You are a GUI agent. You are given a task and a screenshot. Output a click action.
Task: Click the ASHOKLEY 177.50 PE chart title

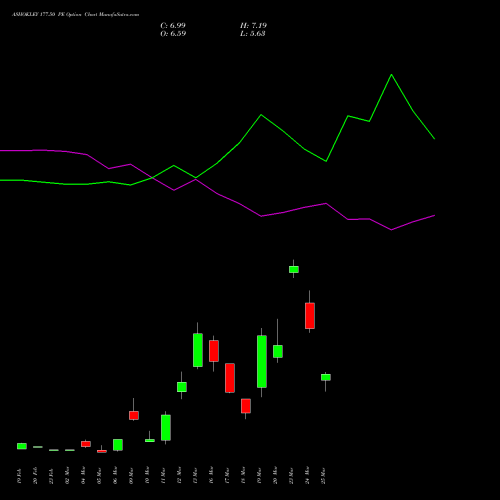point(75,15)
